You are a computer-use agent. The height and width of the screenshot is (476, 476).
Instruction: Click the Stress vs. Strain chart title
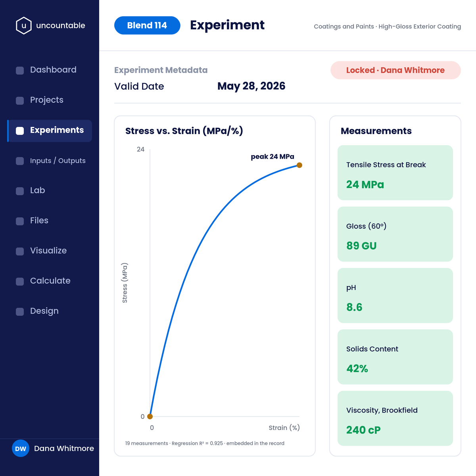tap(184, 131)
